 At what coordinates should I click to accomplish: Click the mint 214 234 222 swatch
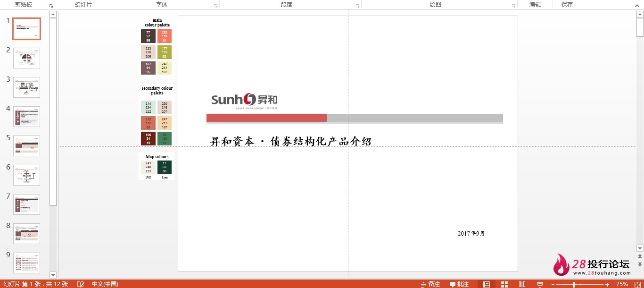pos(148,107)
